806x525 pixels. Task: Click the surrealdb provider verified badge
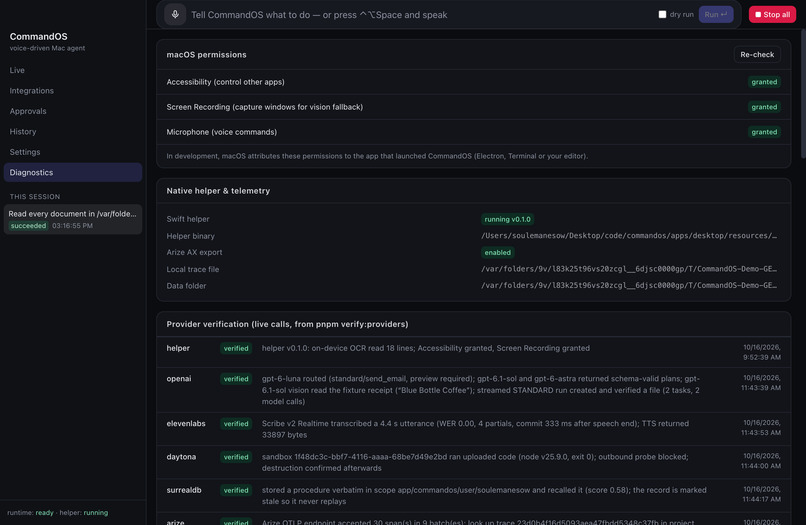coord(236,490)
